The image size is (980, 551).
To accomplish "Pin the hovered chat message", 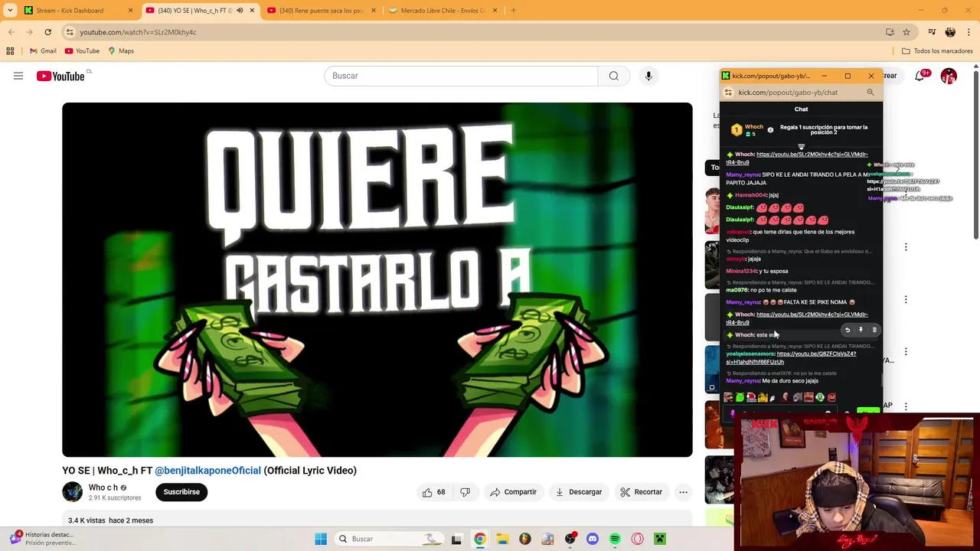I will pyautogui.click(x=861, y=330).
